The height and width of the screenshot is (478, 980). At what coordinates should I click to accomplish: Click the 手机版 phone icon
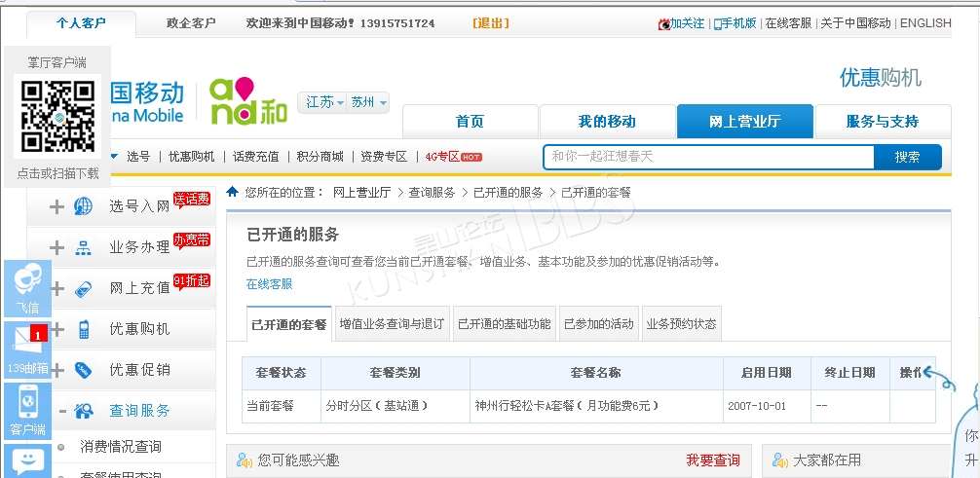[718, 23]
